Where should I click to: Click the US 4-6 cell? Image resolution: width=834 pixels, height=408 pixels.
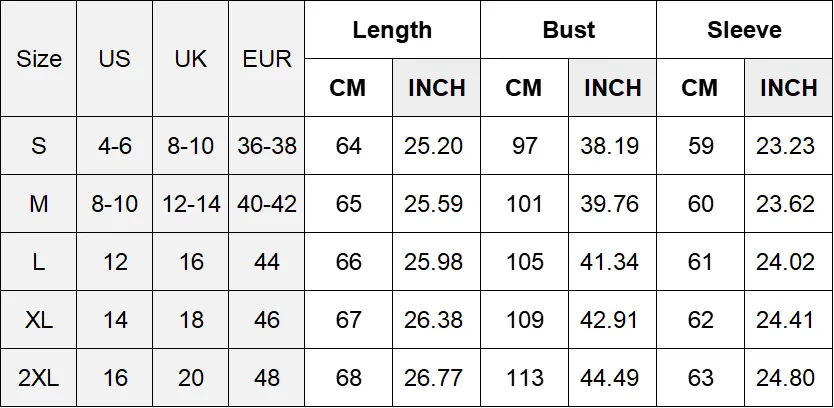point(114,146)
